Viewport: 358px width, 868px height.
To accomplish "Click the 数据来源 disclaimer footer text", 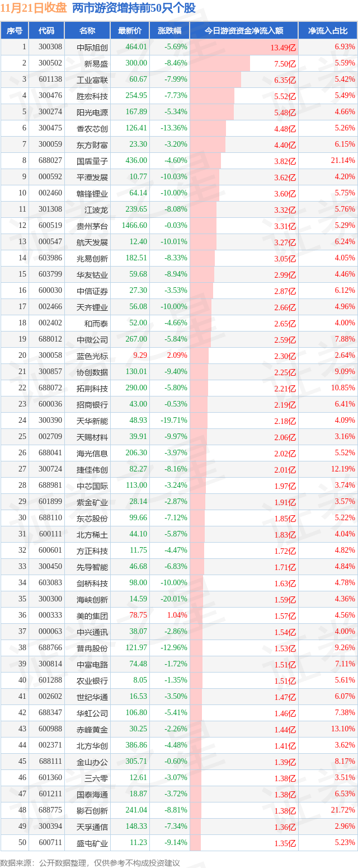I will click(90, 863).
